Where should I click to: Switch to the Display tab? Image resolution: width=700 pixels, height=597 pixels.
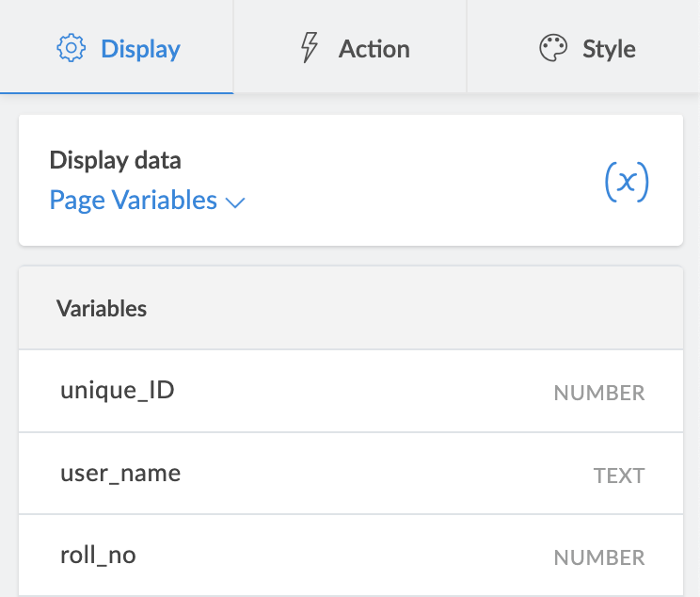pyautogui.click(x=117, y=48)
